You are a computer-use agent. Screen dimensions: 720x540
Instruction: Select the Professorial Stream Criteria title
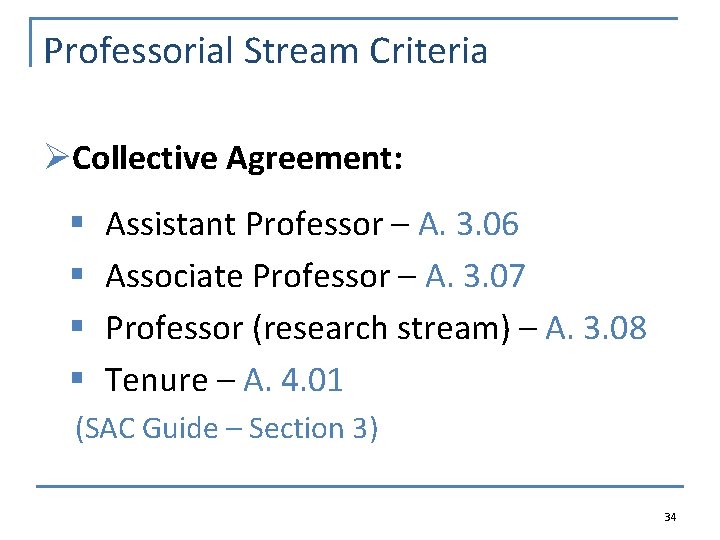coord(265,51)
